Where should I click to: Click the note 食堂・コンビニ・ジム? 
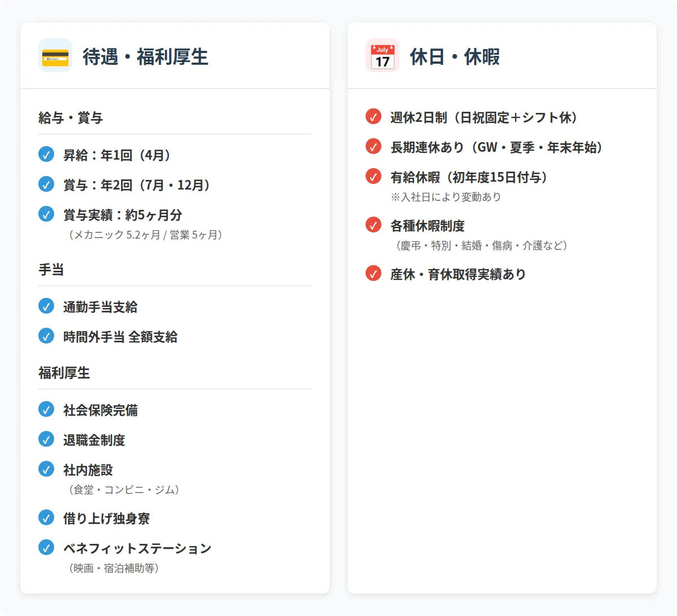(x=124, y=490)
